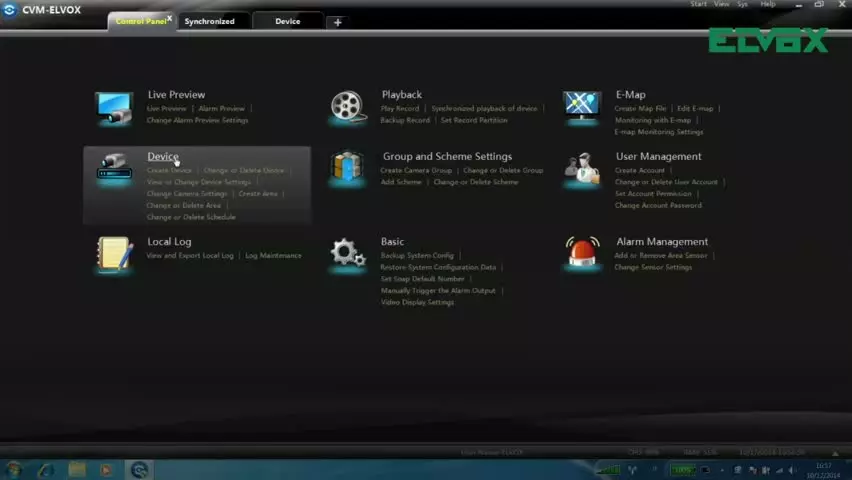Open the Play Record link
The height and width of the screenshot is (480, 852).
click(x=400, y=109)
